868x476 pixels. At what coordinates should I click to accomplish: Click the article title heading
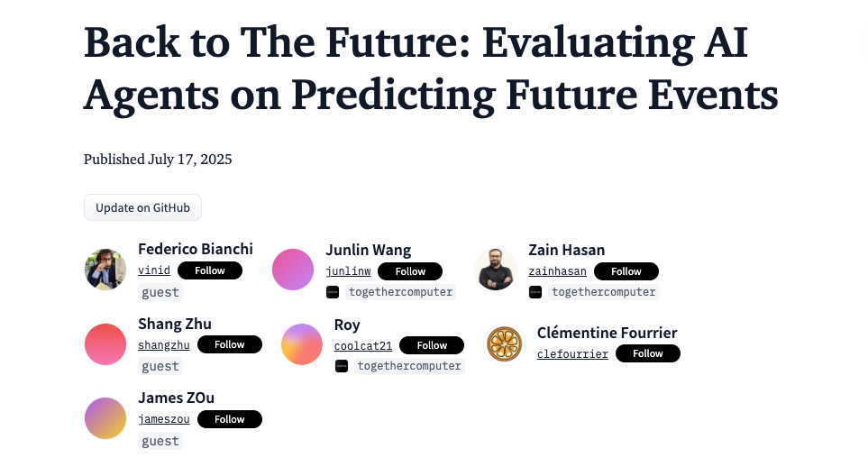[x=431, y=69]
